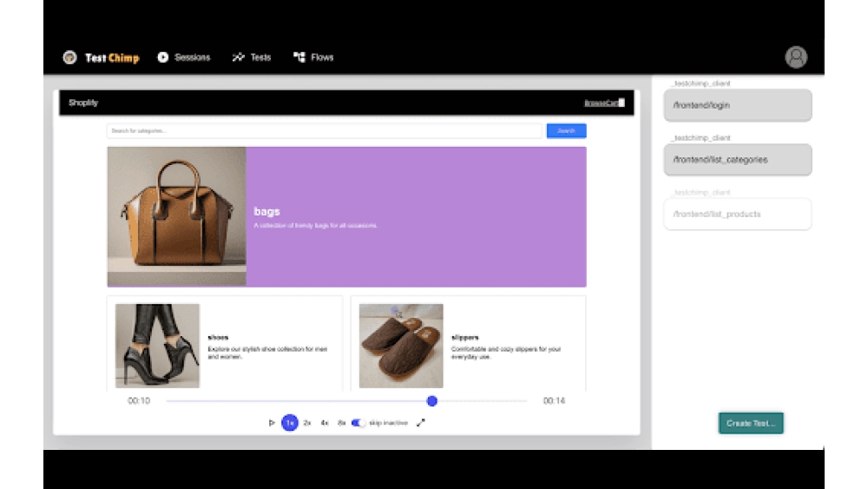Play the session recording
The image size is (868, 489).
pos(271,423)
